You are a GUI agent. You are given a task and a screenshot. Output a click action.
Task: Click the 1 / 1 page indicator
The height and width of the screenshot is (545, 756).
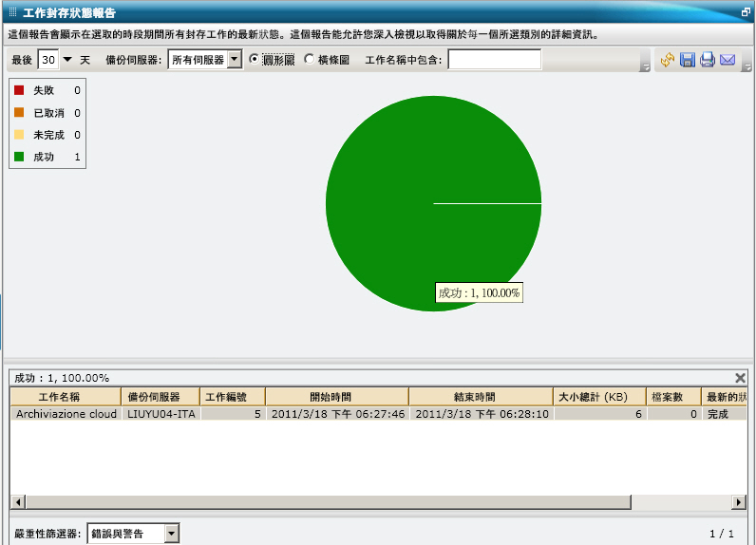[x=721, y=534]
